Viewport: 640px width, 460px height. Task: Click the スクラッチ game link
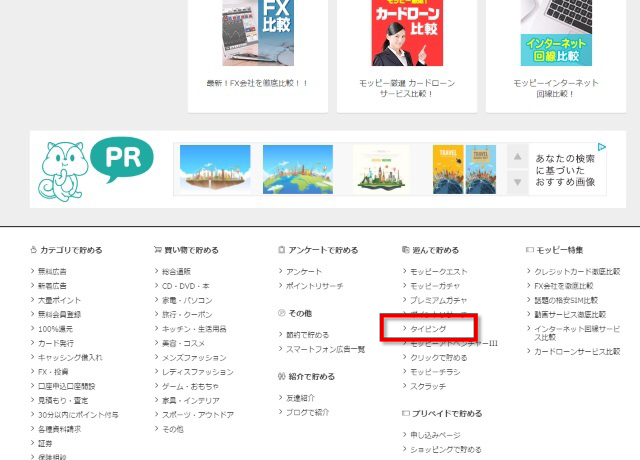pos(429,385)
